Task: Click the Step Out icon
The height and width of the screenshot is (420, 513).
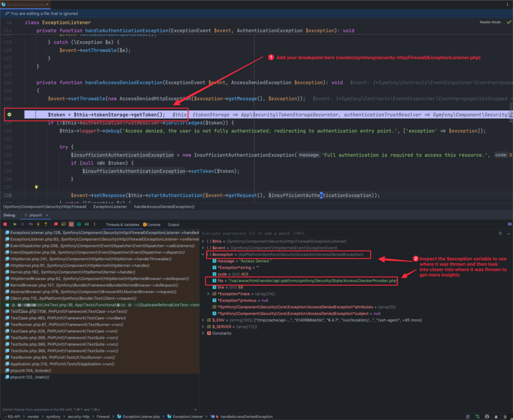Action: (46, 224)
